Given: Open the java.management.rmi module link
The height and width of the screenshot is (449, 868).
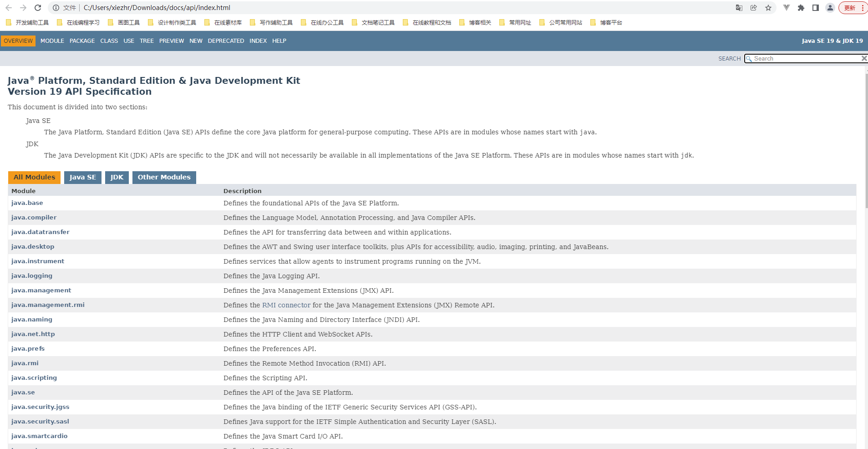Looking at the screenshot, I should click(48, 305).
